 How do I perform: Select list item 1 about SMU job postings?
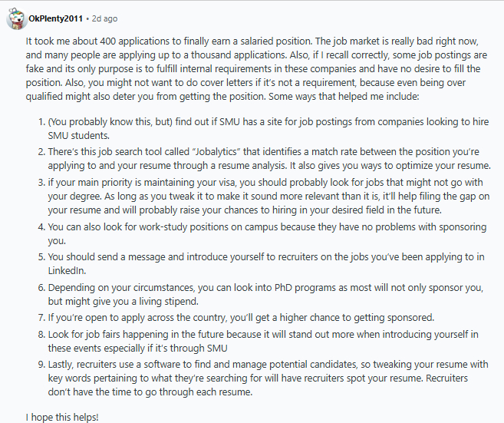click(268, 129)
